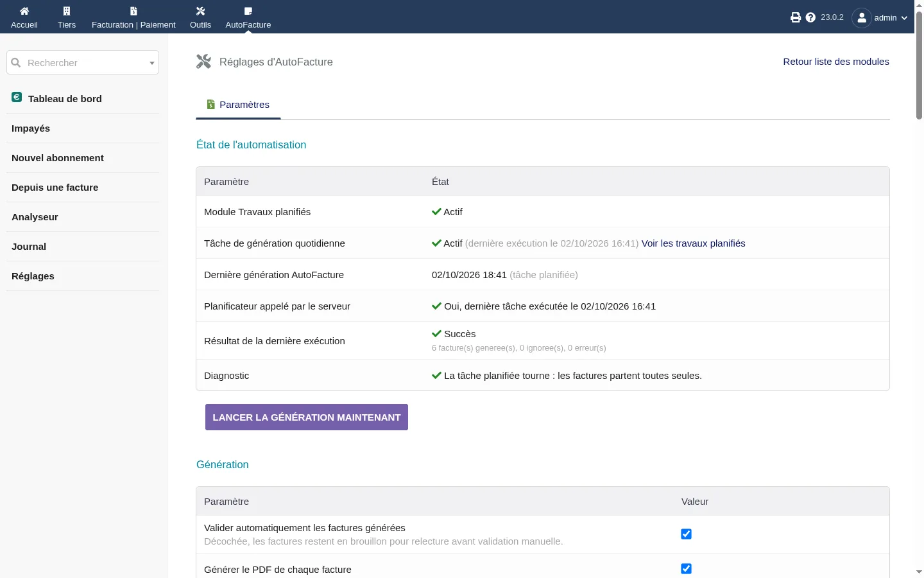The width and height of the screenshot is (924, 578).
Task: Select the Paramètres tab
Action: [x=238, y=105]
